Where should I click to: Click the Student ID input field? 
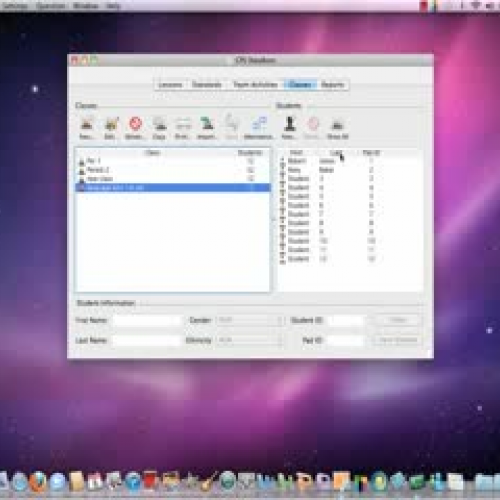(346, 320)
